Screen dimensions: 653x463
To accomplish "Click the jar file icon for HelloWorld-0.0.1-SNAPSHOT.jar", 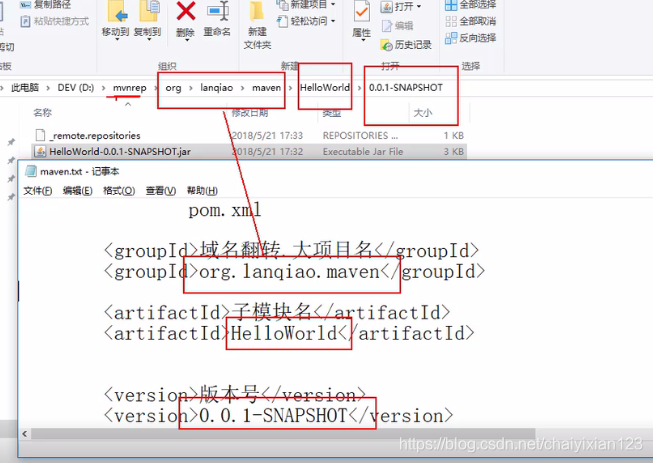I will 40,151.
